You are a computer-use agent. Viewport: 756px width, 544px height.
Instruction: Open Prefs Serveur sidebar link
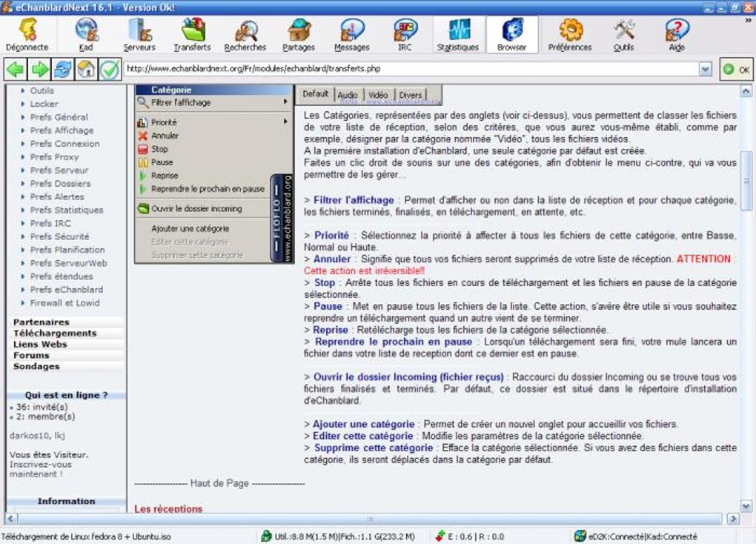[59, 170]
